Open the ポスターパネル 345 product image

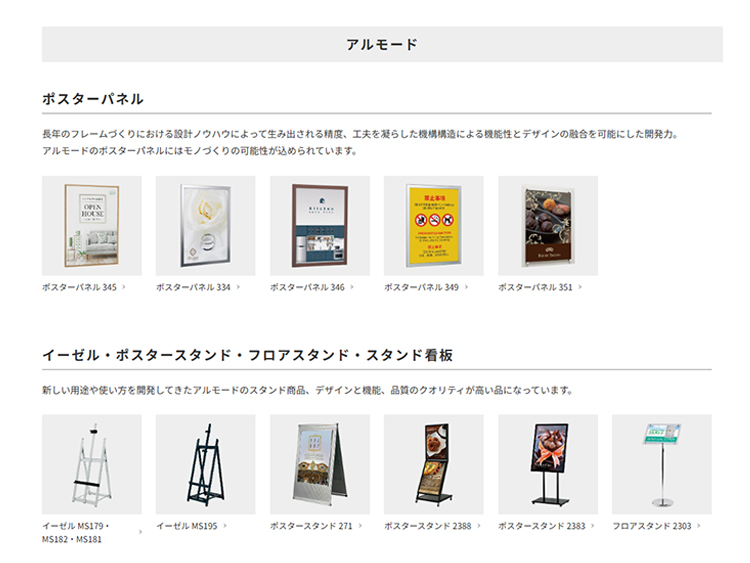click(x=91, y=225)
